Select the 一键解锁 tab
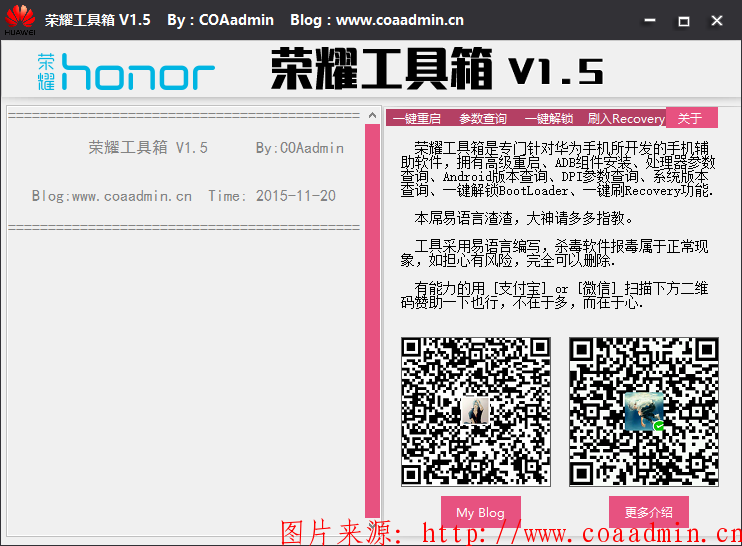The width and height of the screenshot is (742, 546). (549, 118)
